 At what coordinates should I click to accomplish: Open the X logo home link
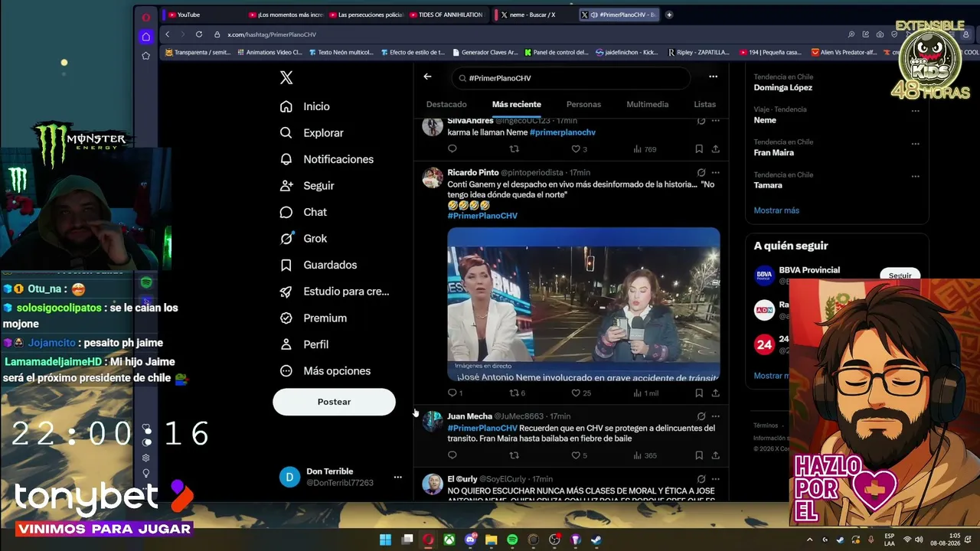coord(286,77)
